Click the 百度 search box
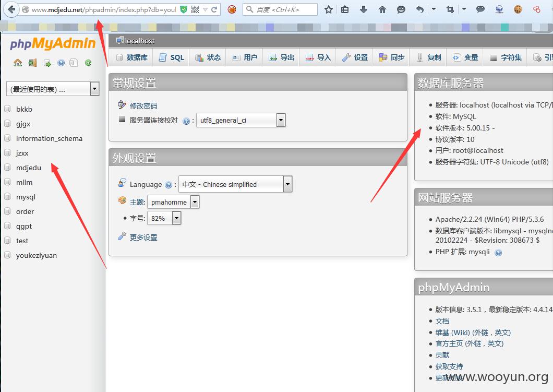This screenshot has height=392, width=553. pos(280,9)
